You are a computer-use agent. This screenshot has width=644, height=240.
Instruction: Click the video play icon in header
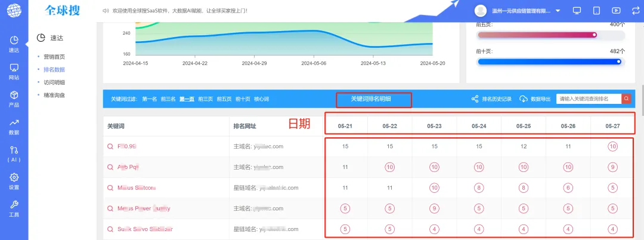616,11
